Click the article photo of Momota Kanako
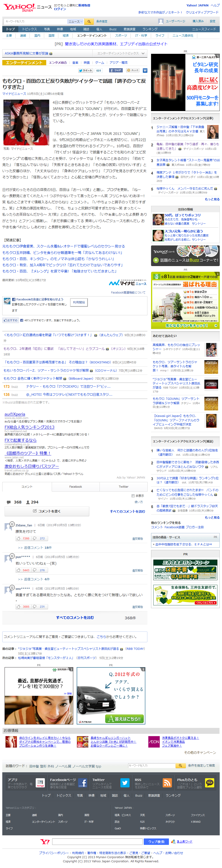The width and height of the screenshot is (222, 868). [x=26, y=122]
